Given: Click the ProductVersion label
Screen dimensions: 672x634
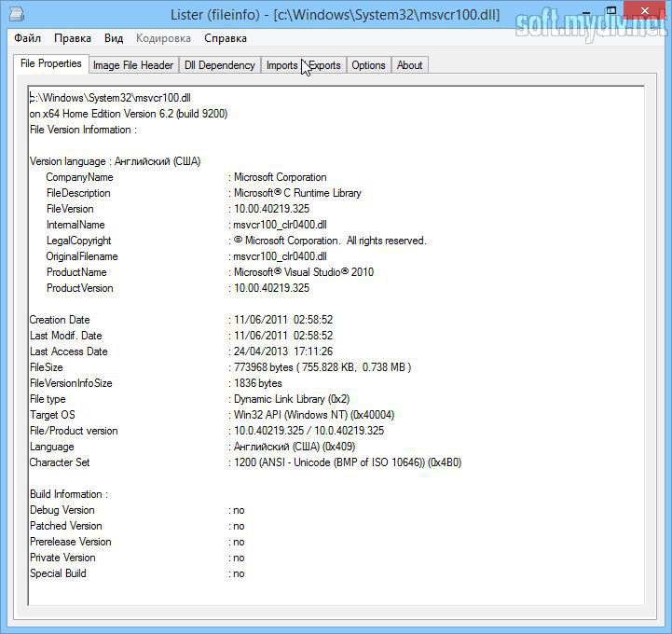Looking at the screenshot, I should pos(80,288).
